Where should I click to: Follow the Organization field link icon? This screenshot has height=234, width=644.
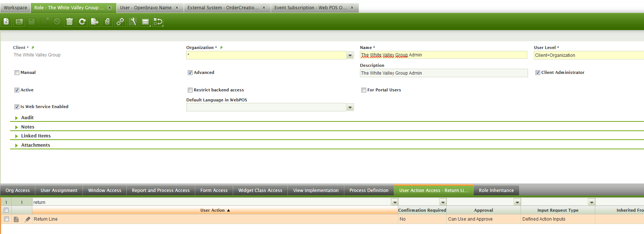click(x=221, y=48)
